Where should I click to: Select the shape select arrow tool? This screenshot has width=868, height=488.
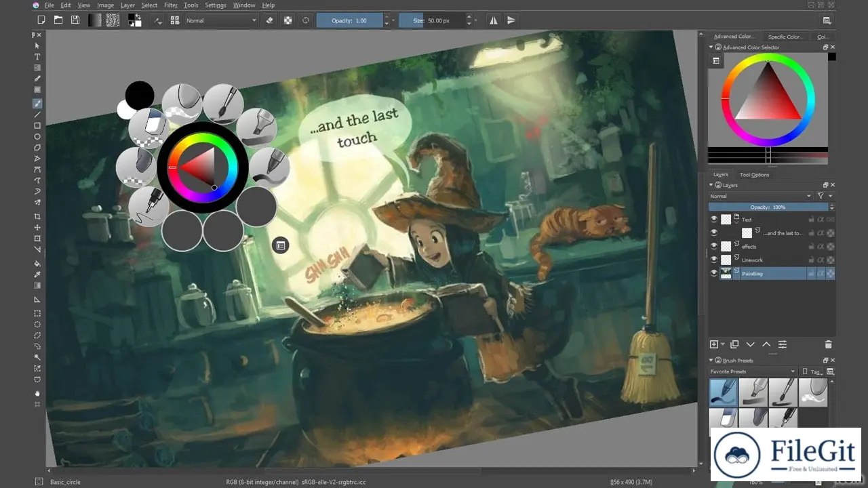[x=37, y=45]
